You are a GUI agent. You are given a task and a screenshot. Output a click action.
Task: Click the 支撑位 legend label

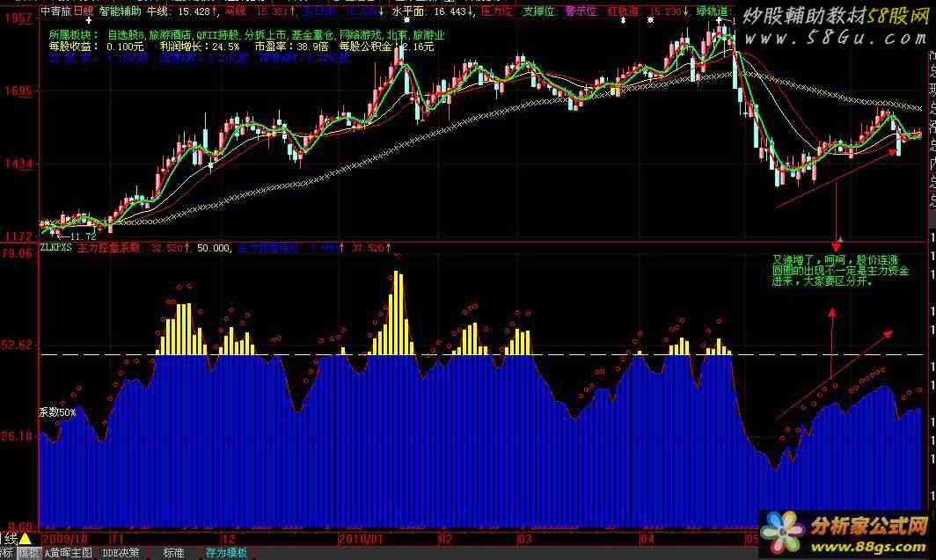coord(539,11)
